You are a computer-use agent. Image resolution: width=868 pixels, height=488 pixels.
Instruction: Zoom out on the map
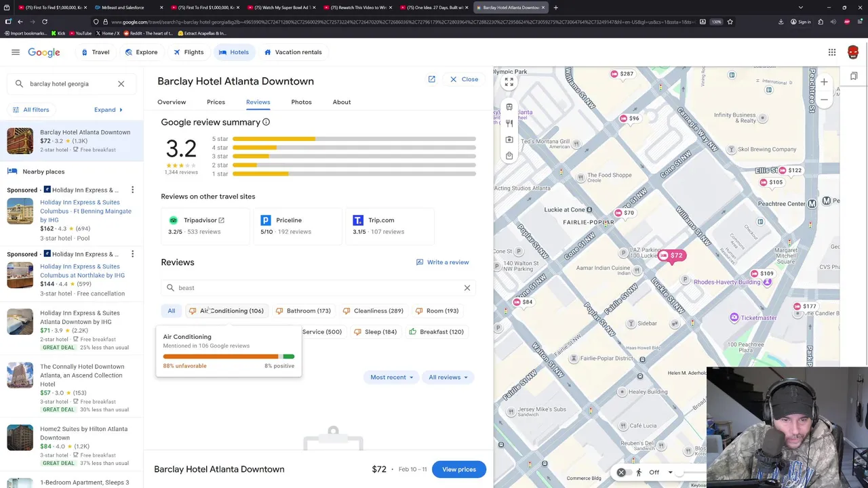[824, 100]
